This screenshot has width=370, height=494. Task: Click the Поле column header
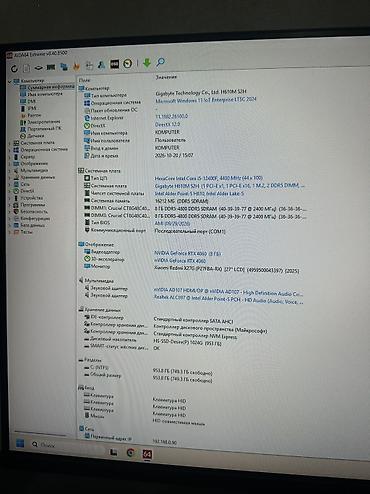point(84,80)
